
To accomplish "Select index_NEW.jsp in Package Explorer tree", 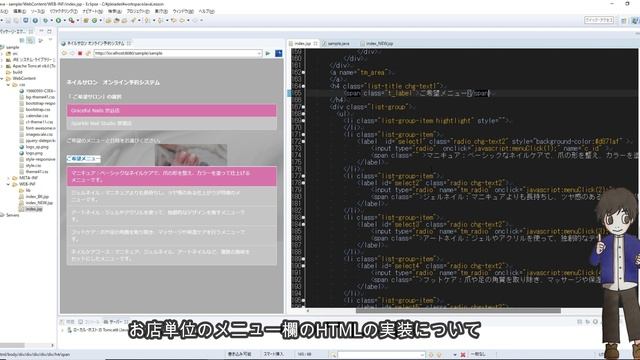I will 39,203.
